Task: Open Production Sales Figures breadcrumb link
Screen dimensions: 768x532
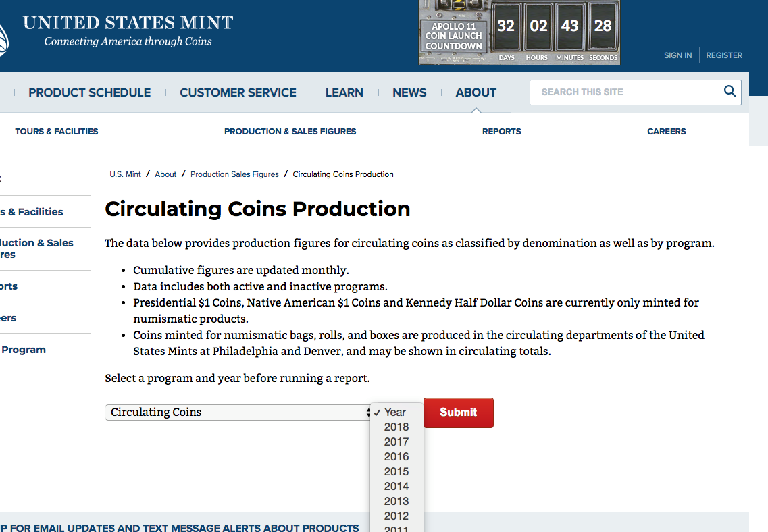Action: tap(234, 174)
